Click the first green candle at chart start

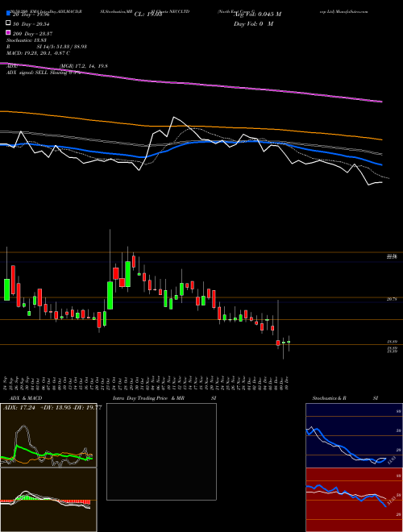6,289
